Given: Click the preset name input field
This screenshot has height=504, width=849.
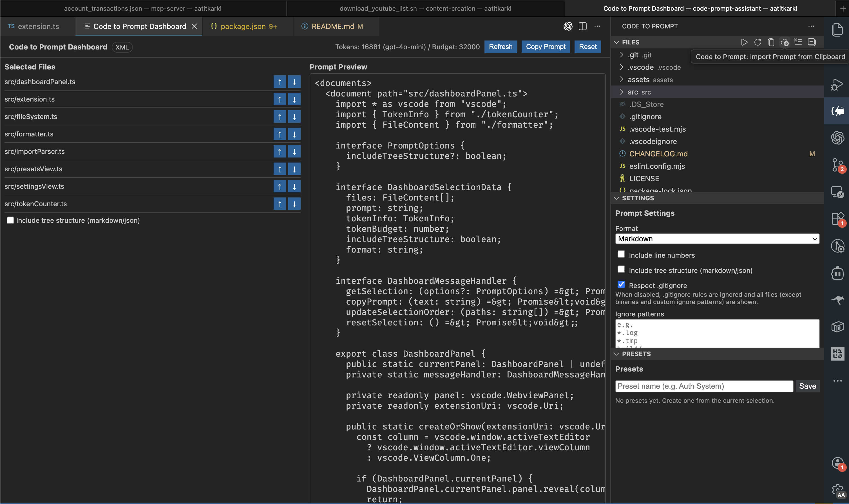Looking at the screenshot, I should point(703,386).
